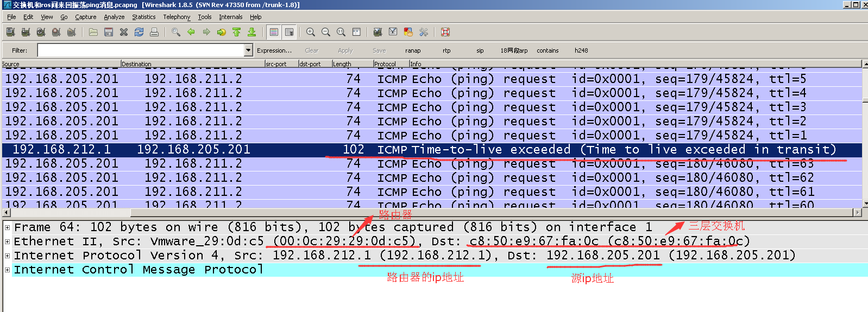
Task: Open coloring rules editor icon
Action: [x=408, y=32]
